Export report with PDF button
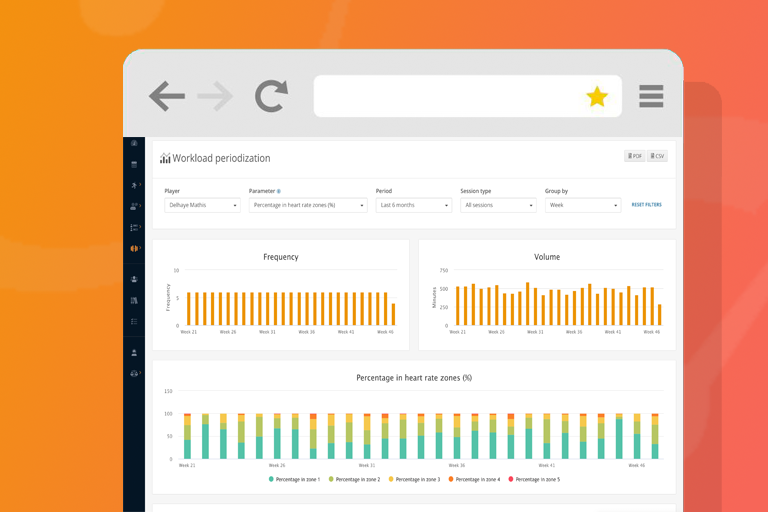The width and height of the screenshot is (768, 512). 634,156
